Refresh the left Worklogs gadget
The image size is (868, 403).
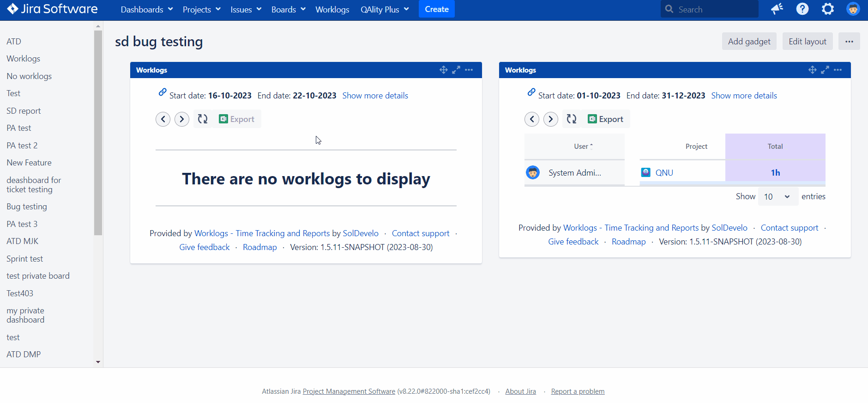tap(203, 119)
